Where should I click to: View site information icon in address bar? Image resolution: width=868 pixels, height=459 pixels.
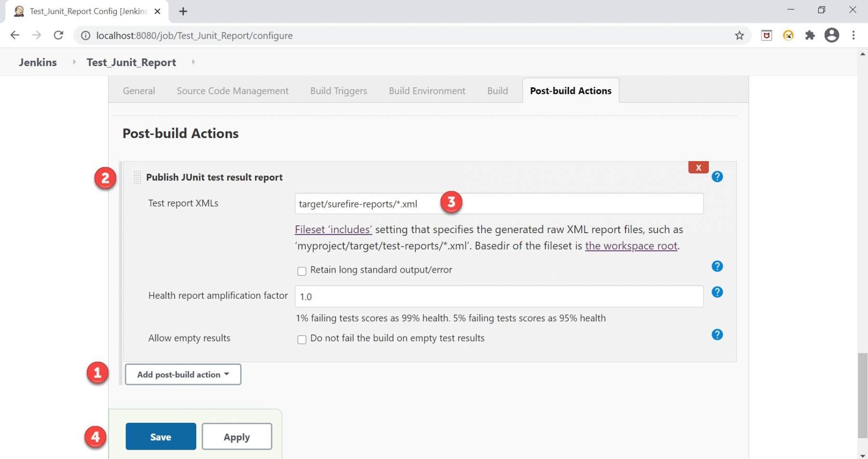click(85, 35)
